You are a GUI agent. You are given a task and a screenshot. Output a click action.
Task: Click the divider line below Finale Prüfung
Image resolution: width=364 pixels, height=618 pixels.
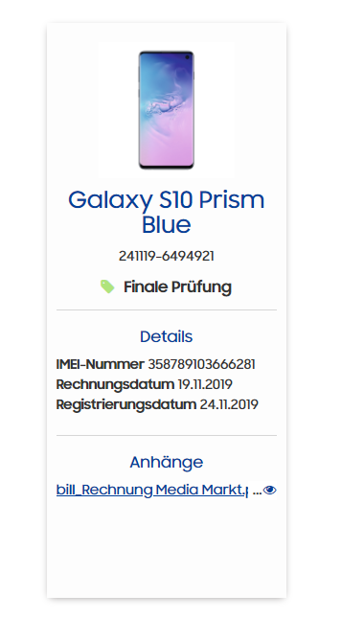point(167,310)
